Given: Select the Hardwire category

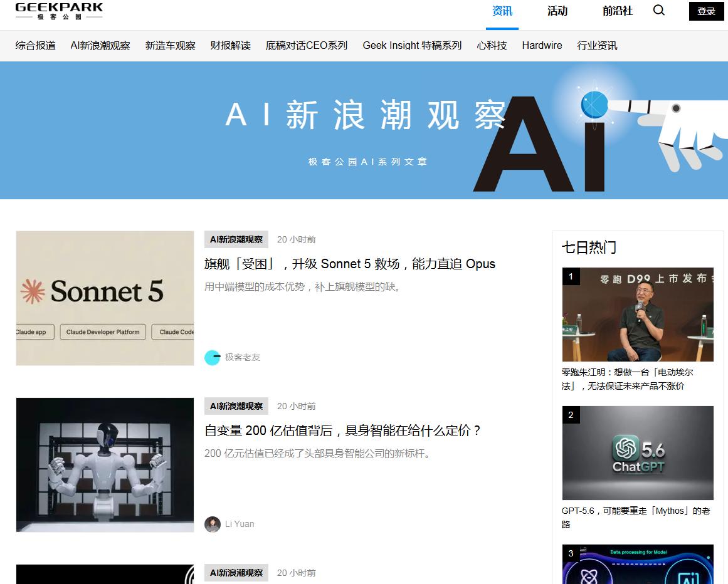Looking at the screenshot, I should [x=542, y=46].
